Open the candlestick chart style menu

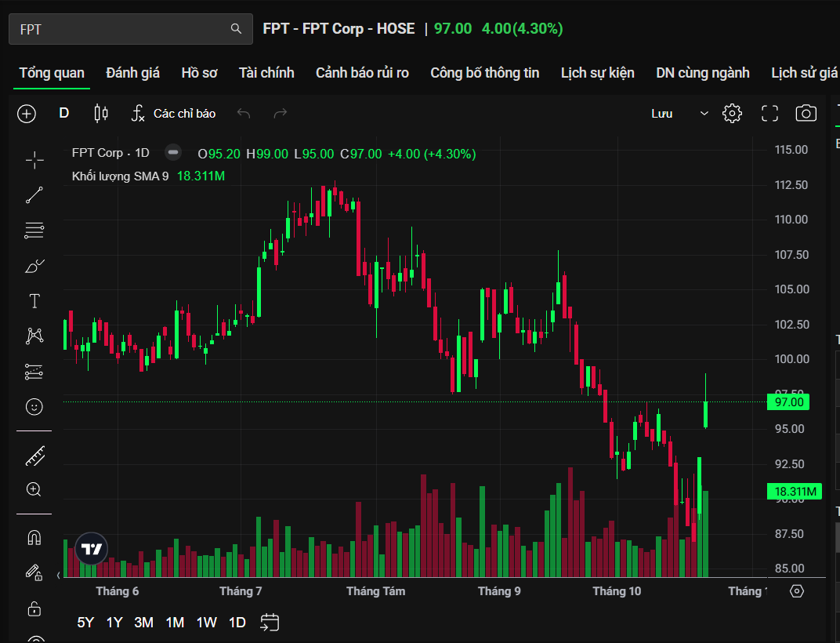coord(100,114)
